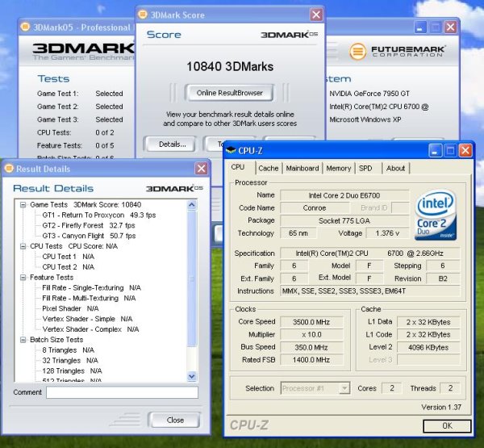The height and width of the screenshot is (448, 484).
Task: Click NVIDIA GeForce 7950 GT system text
Action: coord(369,94)
